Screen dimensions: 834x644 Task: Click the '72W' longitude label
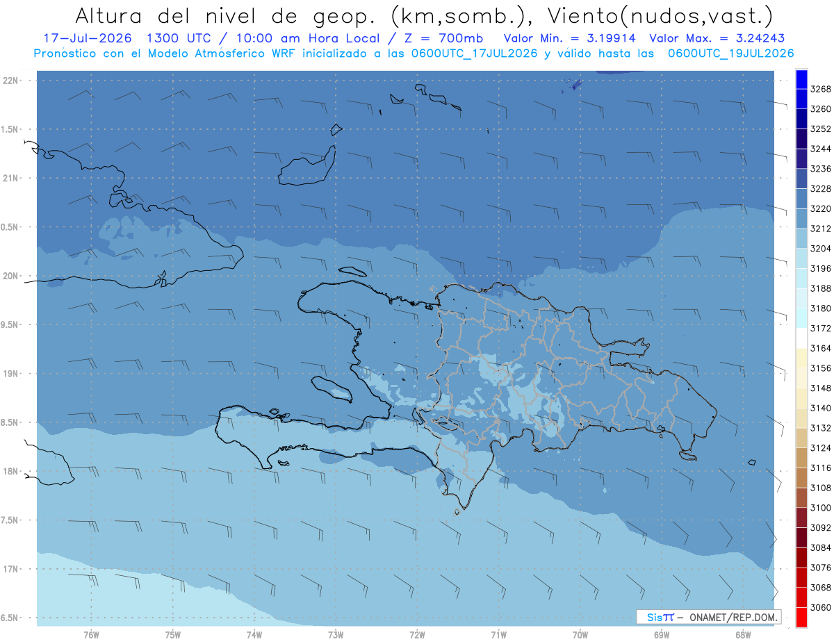[417, 635]
